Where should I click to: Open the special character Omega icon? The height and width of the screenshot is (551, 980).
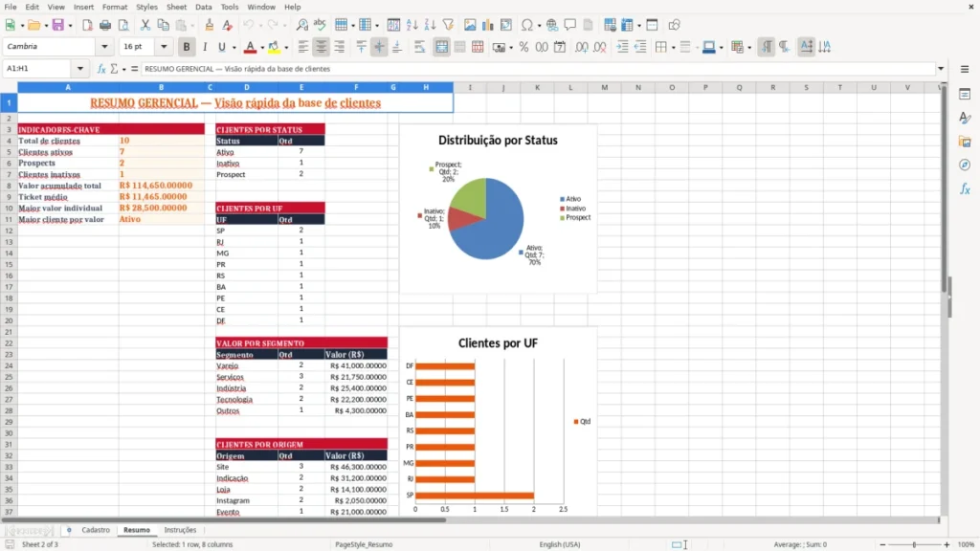[x=527, y=25]
